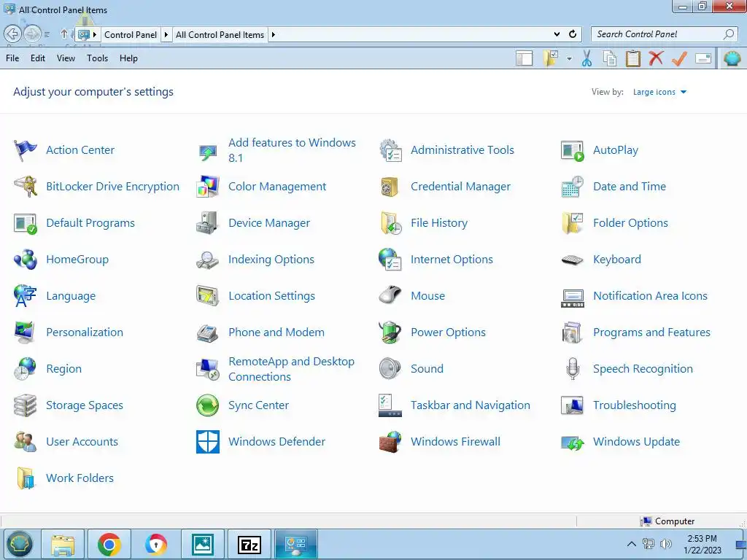Open the Sync Center green icon
747x560 pixels.
208,405
